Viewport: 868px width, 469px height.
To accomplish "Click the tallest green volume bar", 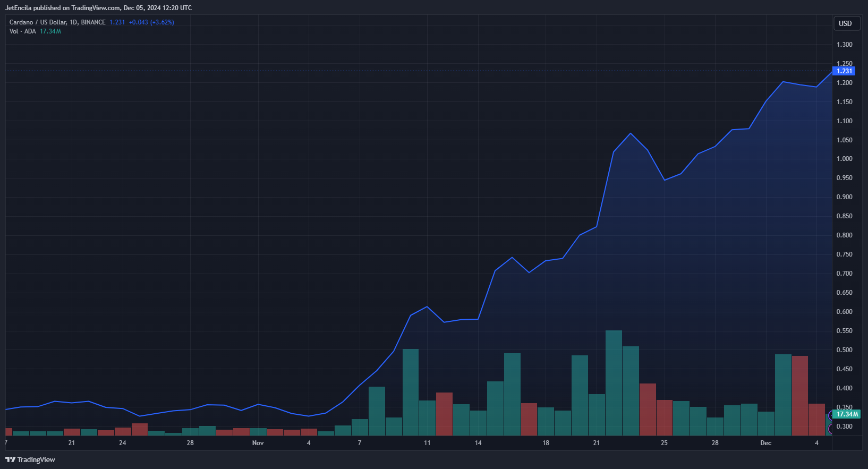I will 614,382.
